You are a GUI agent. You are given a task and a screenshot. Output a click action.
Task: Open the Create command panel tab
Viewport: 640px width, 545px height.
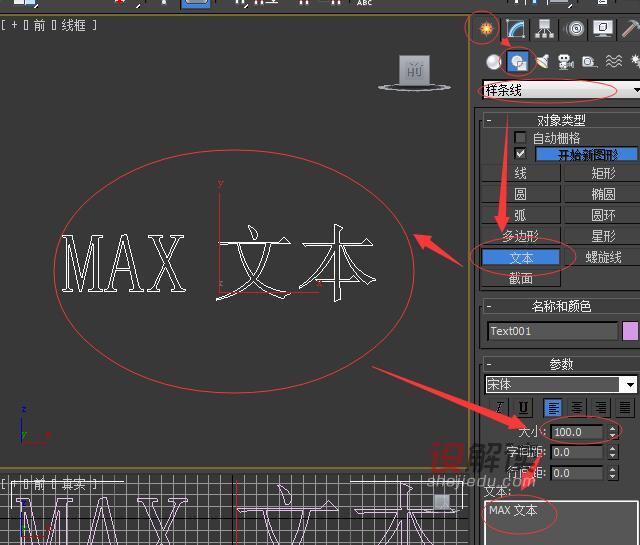click(486, 29)
